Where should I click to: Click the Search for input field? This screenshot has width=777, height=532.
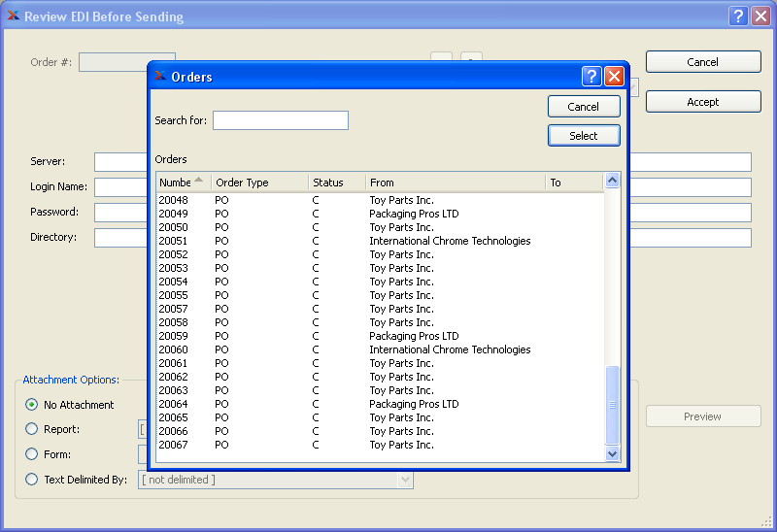pos(280,120)
